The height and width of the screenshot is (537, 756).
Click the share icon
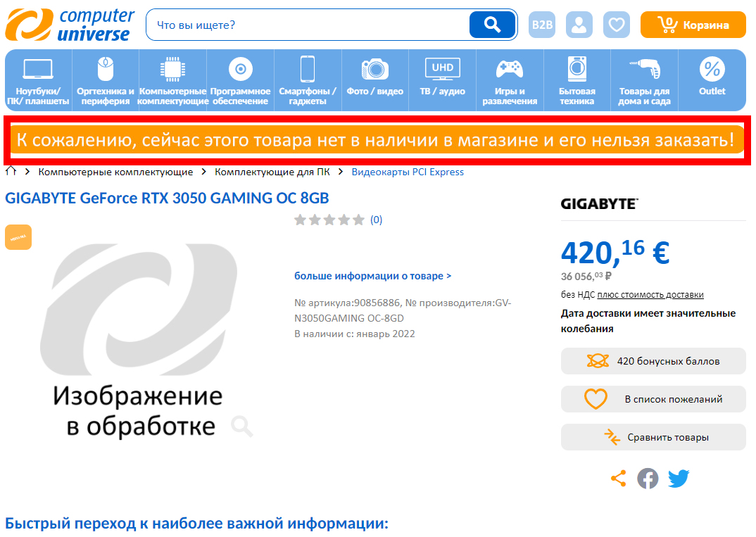[619, 478]
